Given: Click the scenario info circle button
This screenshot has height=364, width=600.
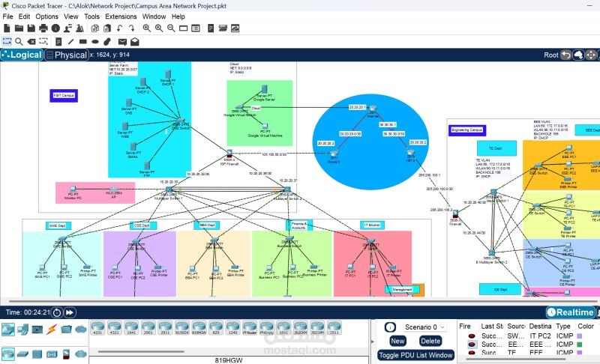Looking at the screenshot, I should [x=390, y=327].
